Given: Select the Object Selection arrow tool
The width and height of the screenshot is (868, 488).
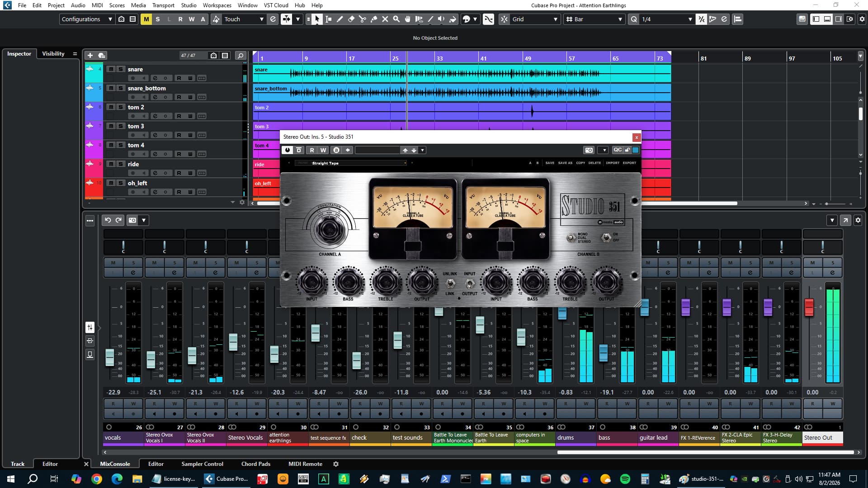Looking at the screenshot, I should [317, 19].
